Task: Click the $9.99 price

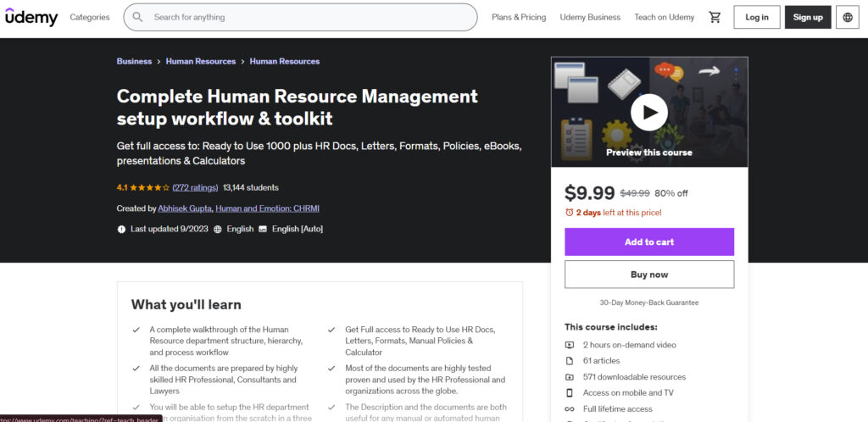Action: point(590,193)
